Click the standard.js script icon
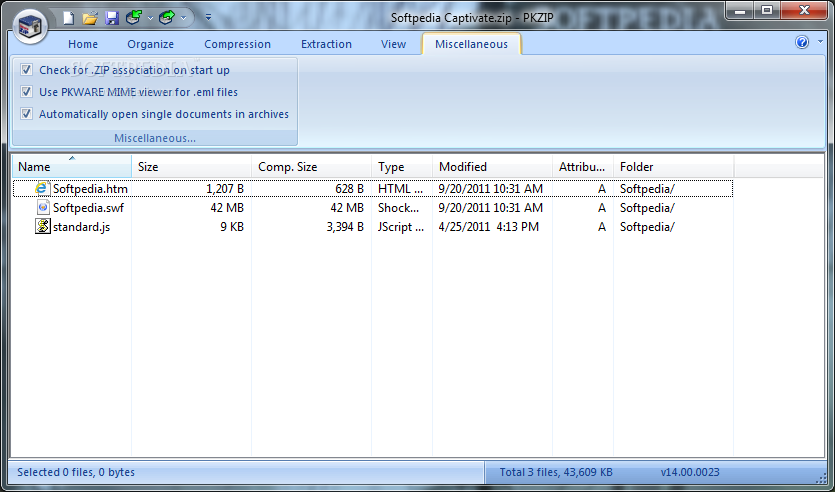 pos(43,226)
